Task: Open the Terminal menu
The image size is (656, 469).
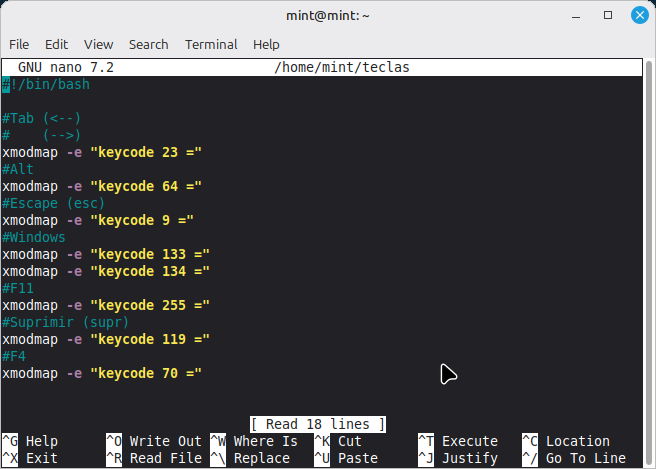Action: point(211,44)
